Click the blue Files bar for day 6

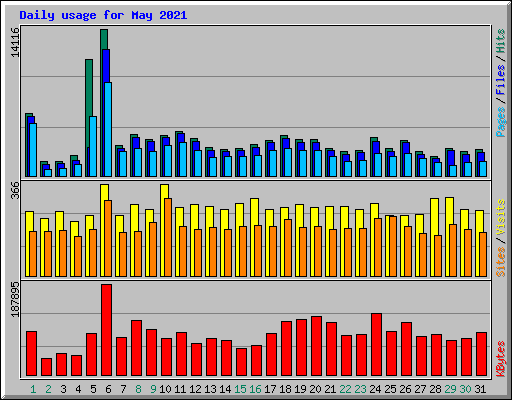[x=106, y=66]
